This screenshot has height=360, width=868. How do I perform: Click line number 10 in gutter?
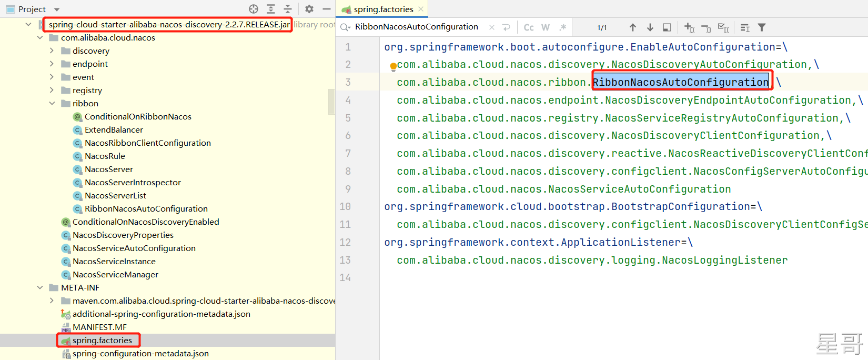tap(345, 206)
